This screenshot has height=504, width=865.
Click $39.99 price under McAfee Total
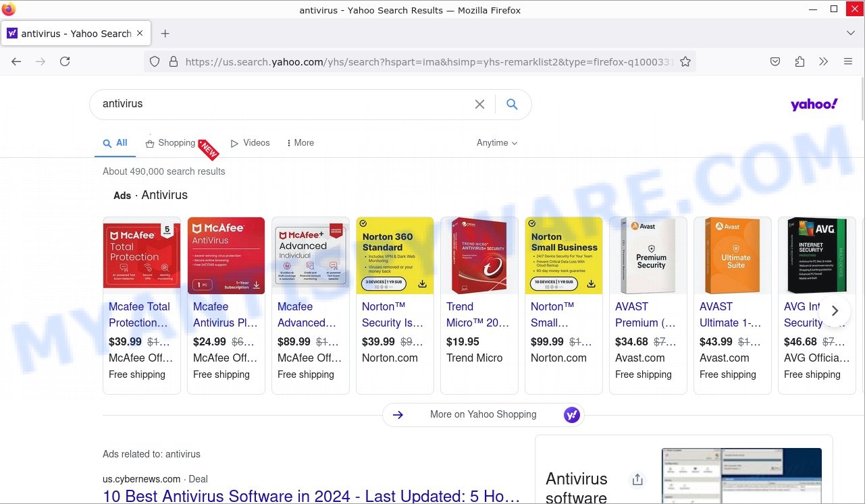[x=126, y=341]
